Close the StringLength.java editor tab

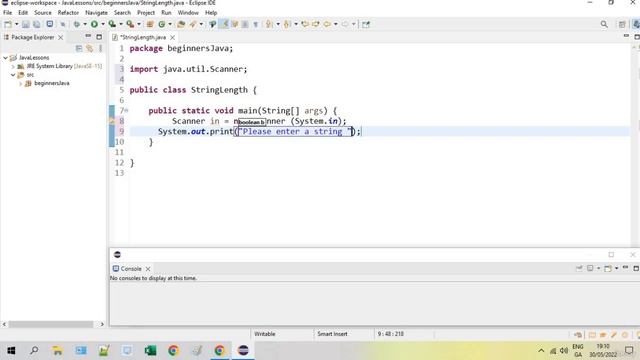[173, 38]
